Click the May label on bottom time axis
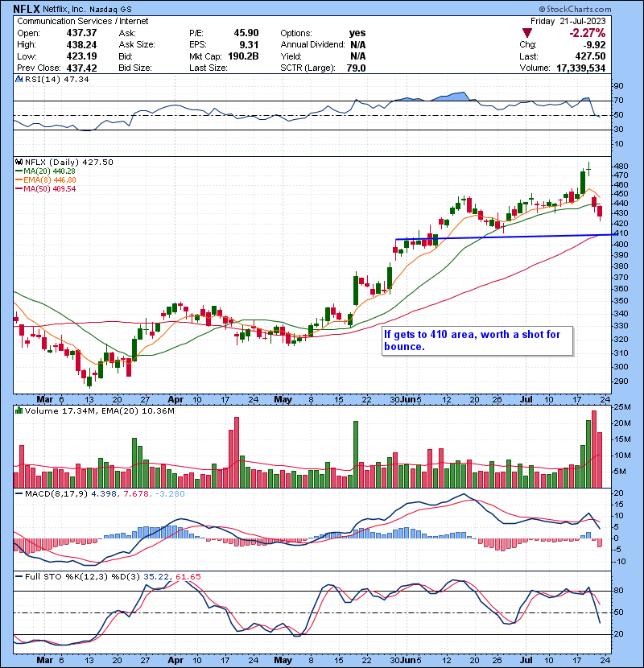Image resolution: width=644 pixels, height=668 pixels. [x=283, y=660]
